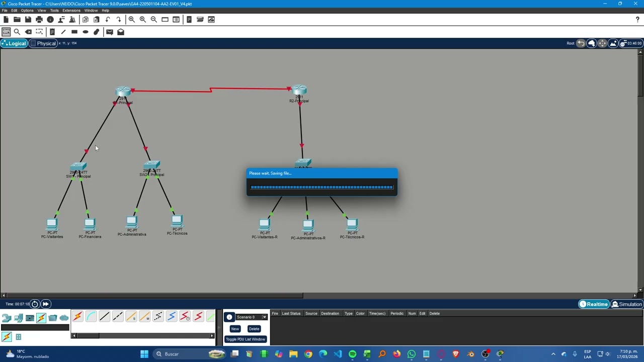The height and width of the screenshot is (362, 644).
Task: Choose the Console cable
Action: coord(91,316)
